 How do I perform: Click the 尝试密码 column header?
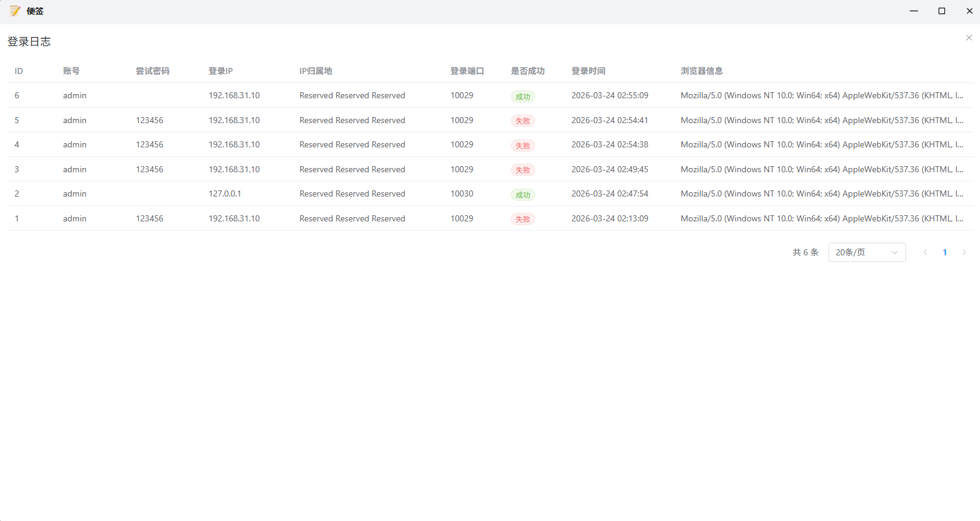[x=153, y=71]
